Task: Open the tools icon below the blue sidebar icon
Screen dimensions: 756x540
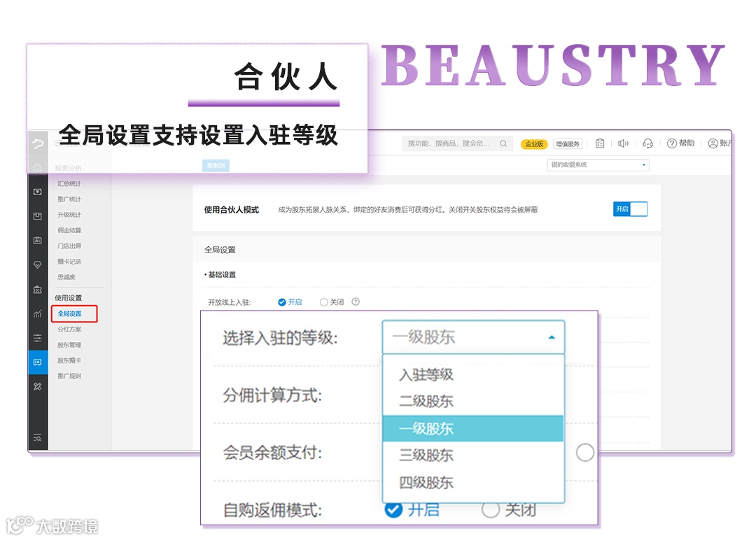Action: pos(38,386)
